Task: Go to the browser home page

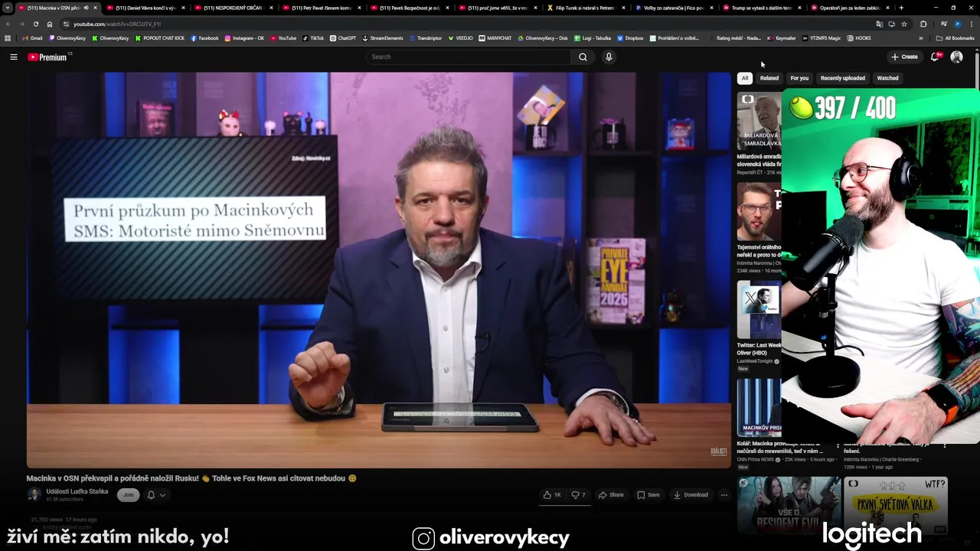Action: pyautogui.click(x=50, y=24)
